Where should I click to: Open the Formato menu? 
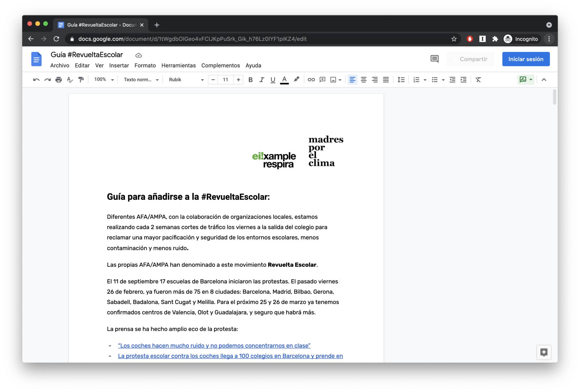click(145, 65)
